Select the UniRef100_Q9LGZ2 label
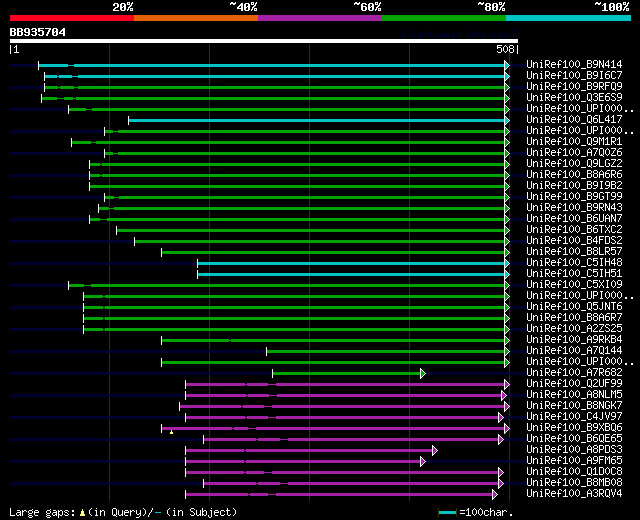Image resolution: width=640 pixels, height=520 pixels. [574, 164]
